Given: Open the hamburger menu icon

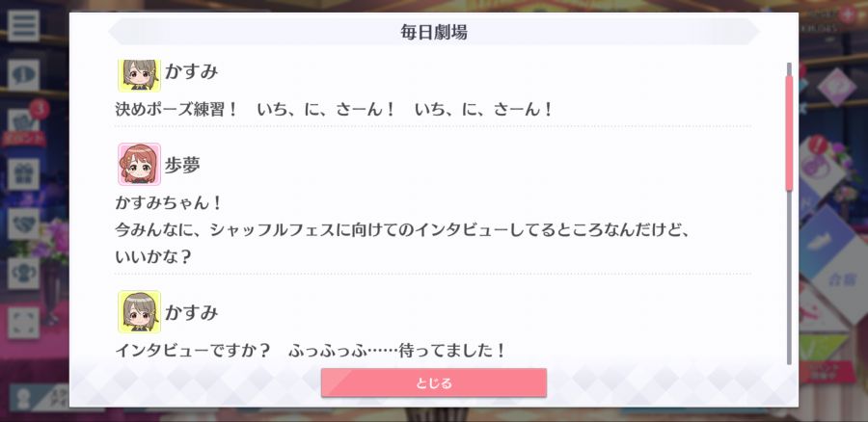Looking at the screenshot, I should (x=23, y=25).
